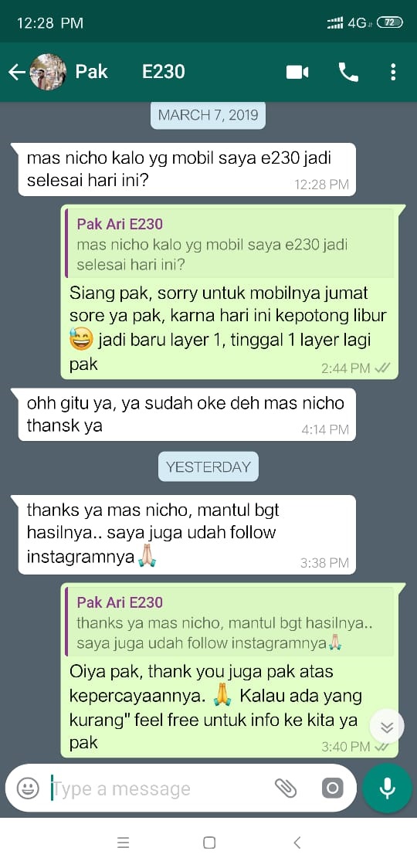Jump to latest messages with double-chevron button
The image size is (417, 868).
(387, 726)
